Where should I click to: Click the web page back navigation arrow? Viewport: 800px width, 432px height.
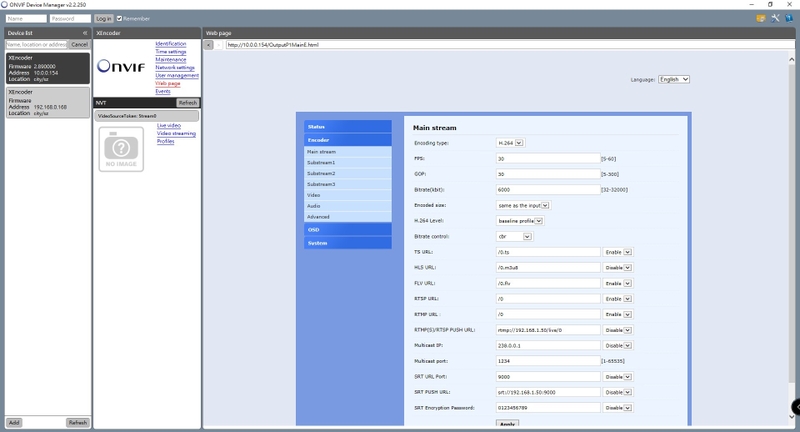[x=209, y=45]
